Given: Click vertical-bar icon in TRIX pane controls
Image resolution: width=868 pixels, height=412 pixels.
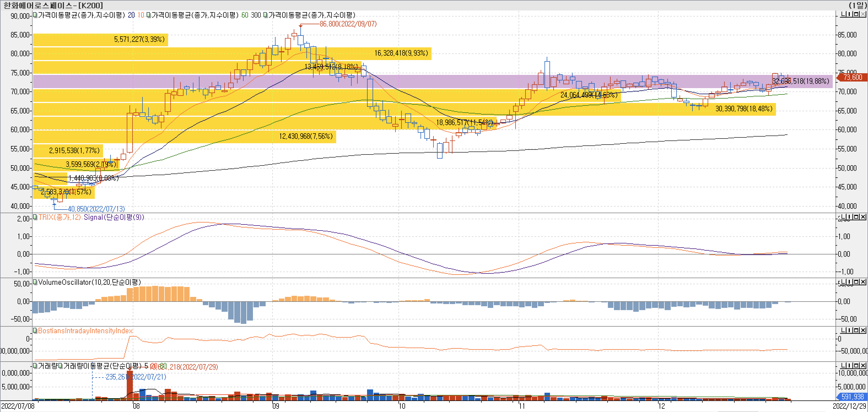Looking at the screenshot, I should 850,217.
